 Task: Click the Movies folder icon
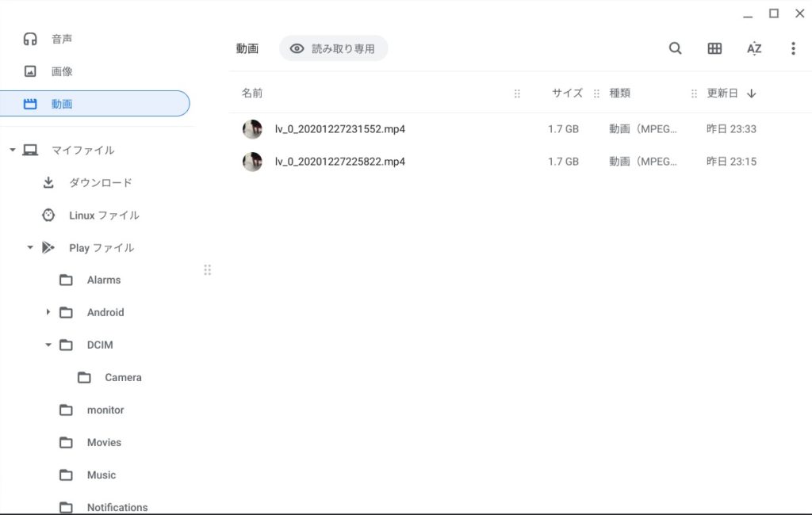(66, 443)
